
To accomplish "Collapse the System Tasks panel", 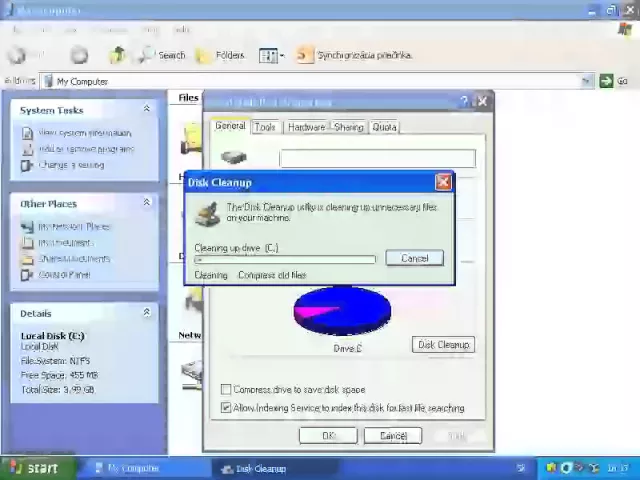I will point(147,109).
